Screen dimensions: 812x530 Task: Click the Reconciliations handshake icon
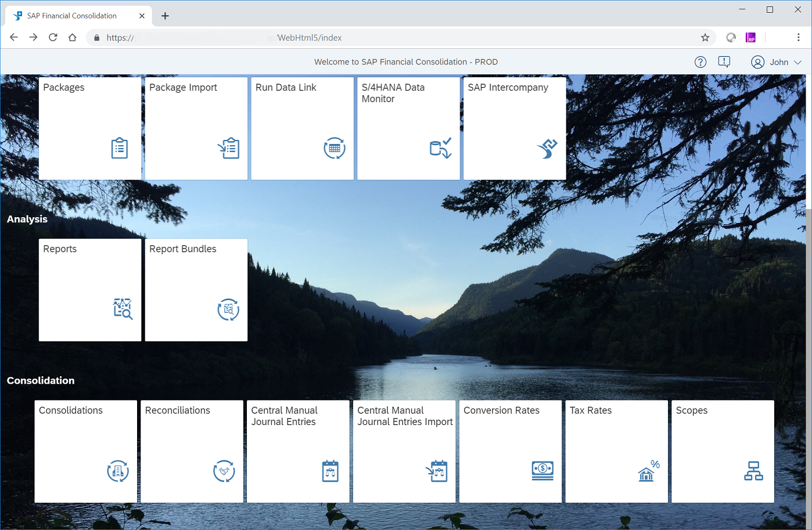click(224, 471)
